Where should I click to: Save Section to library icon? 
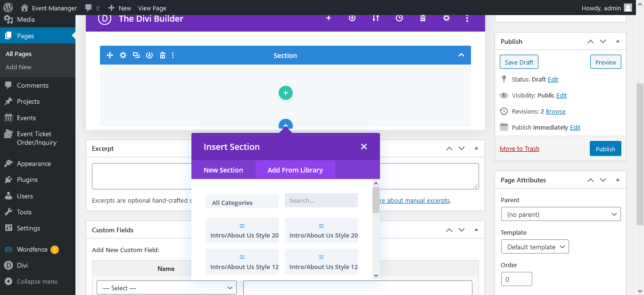pos(149,55)
